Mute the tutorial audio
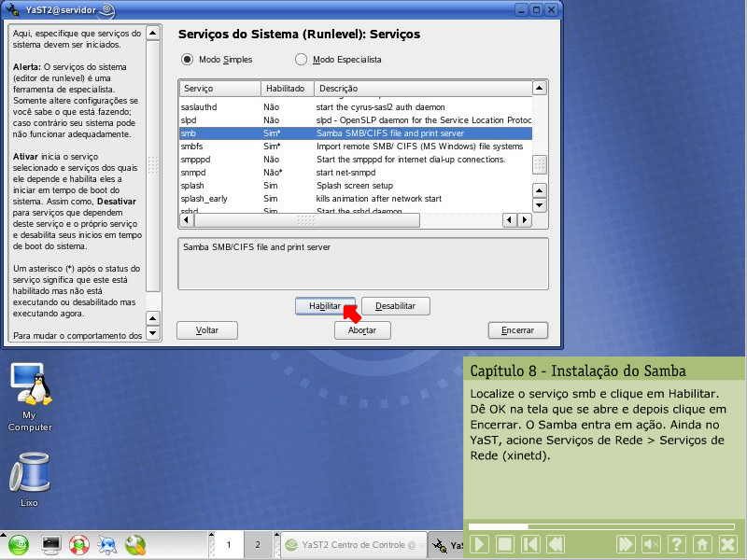This screenshot has width=747, height=560. tap(651, 543)
